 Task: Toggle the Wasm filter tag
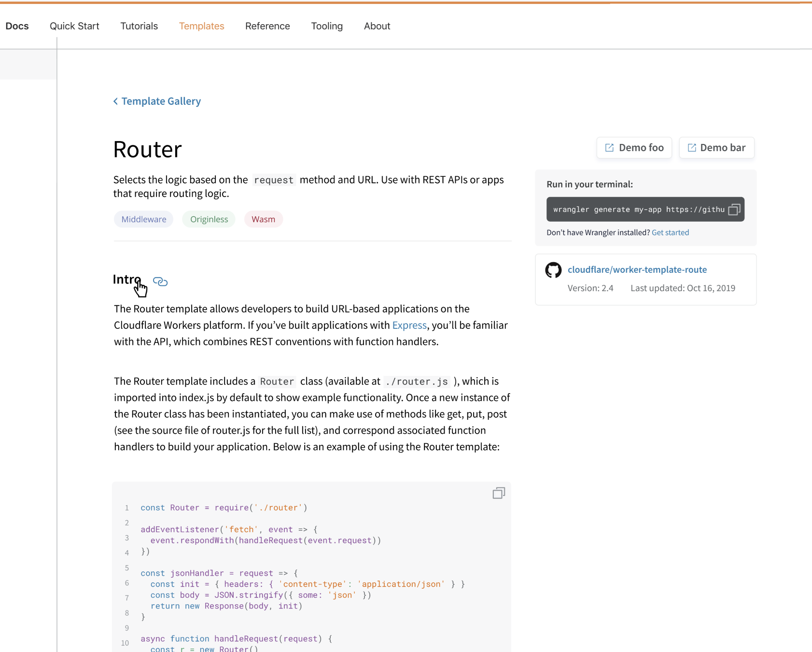(x=263, y=219)
